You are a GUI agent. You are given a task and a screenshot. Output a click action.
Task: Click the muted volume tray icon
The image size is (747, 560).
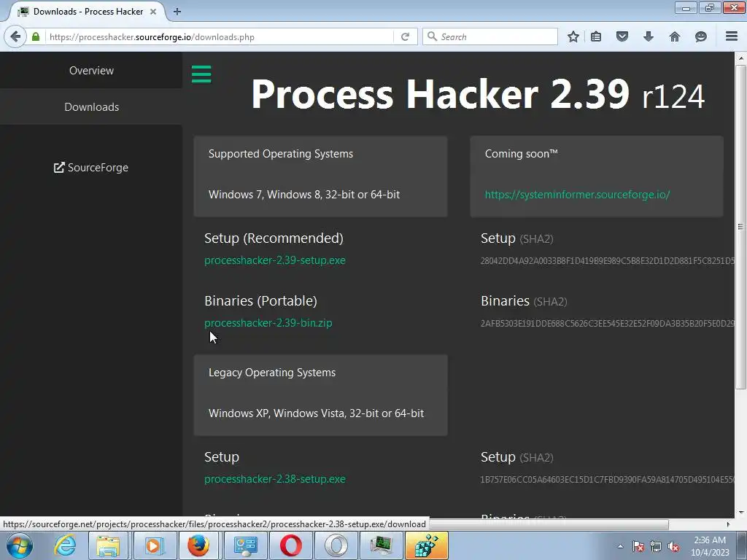point(673,546)
